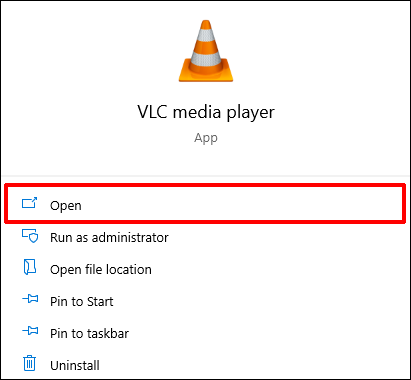Click the Open launch icon

point(30,203)
